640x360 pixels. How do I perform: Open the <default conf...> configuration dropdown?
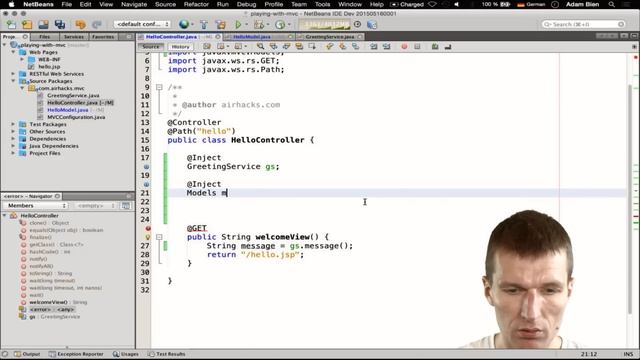click(x=142, y=24)
